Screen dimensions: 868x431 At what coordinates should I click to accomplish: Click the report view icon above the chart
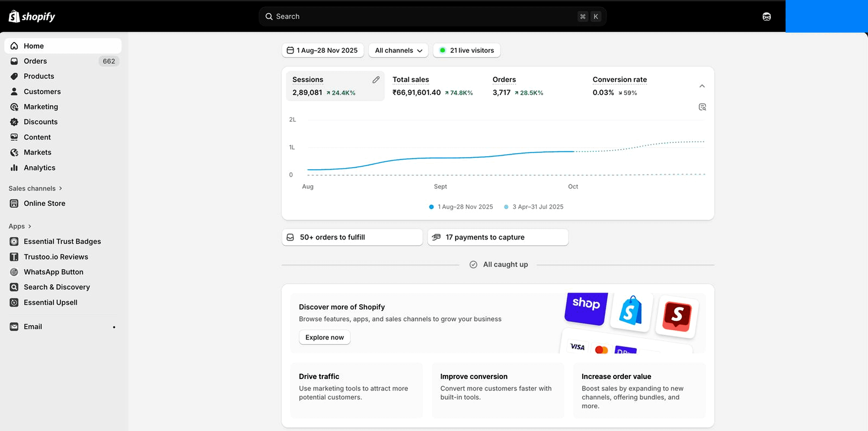click(x=702, y=107)
